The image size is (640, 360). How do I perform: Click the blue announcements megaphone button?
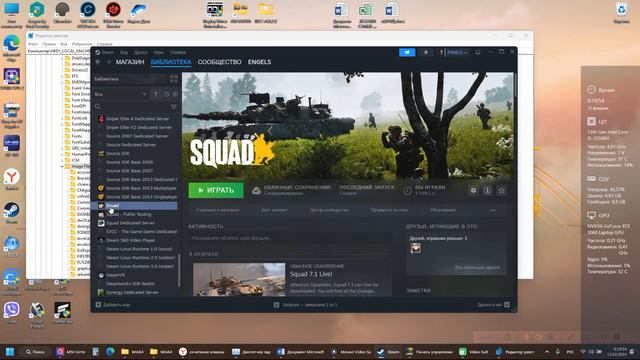tap(407, 52)
